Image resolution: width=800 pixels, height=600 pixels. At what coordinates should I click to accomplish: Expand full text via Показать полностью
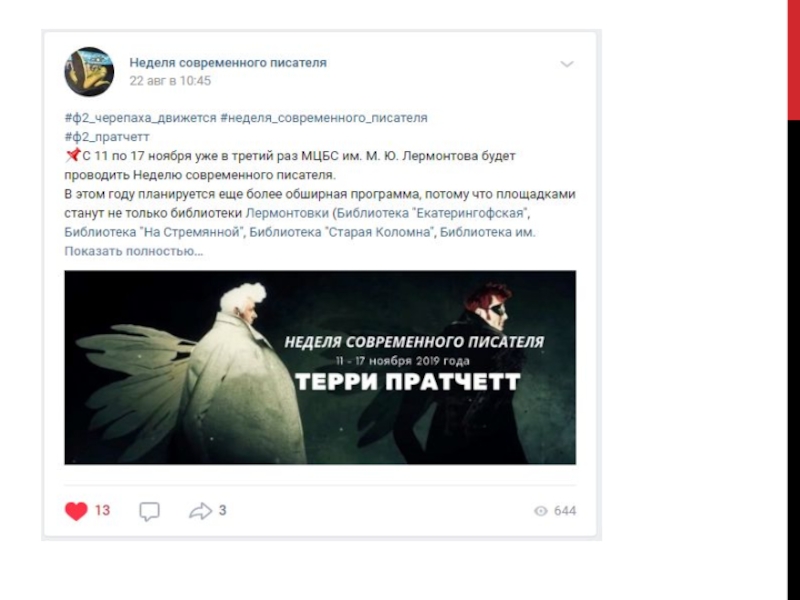tap(134, 252)
